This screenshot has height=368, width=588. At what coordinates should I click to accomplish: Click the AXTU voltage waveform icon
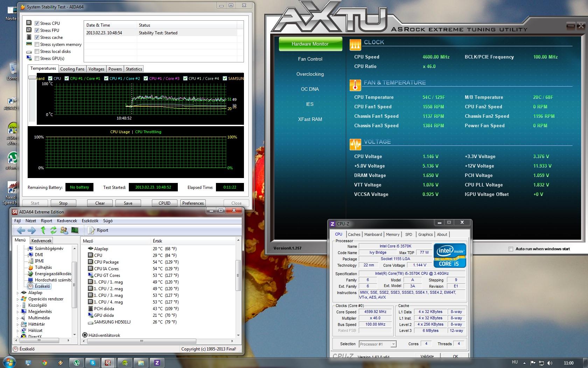point(355,144)
